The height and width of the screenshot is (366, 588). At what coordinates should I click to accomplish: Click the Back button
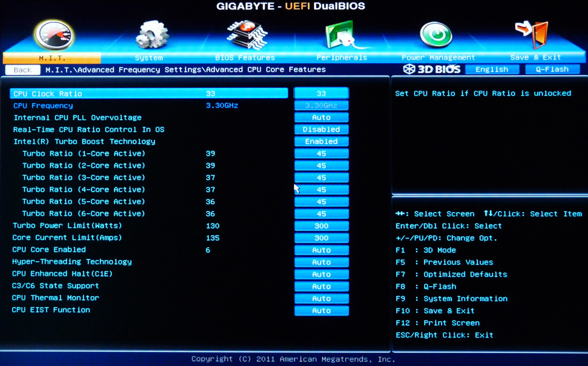click(x=23, y=70)
